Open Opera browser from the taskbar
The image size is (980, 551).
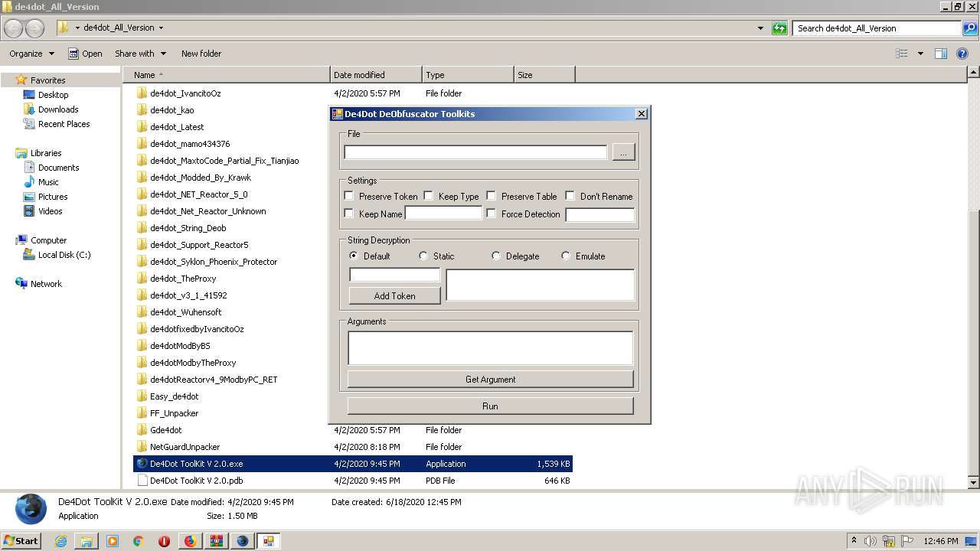click(165, 541)
